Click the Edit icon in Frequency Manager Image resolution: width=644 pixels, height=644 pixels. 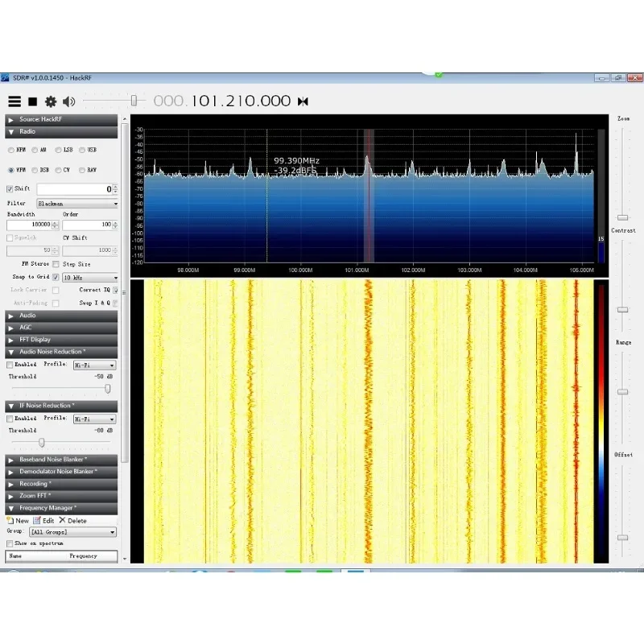[x=37, y=520]
